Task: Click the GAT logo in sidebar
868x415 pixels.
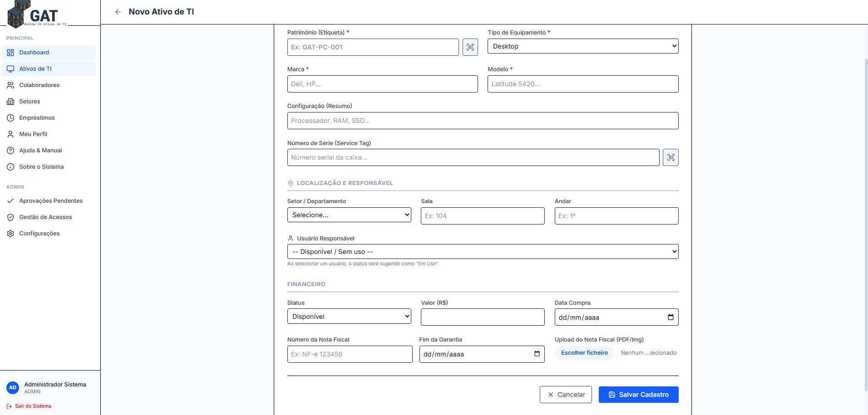Action: [x=37, y=15]
